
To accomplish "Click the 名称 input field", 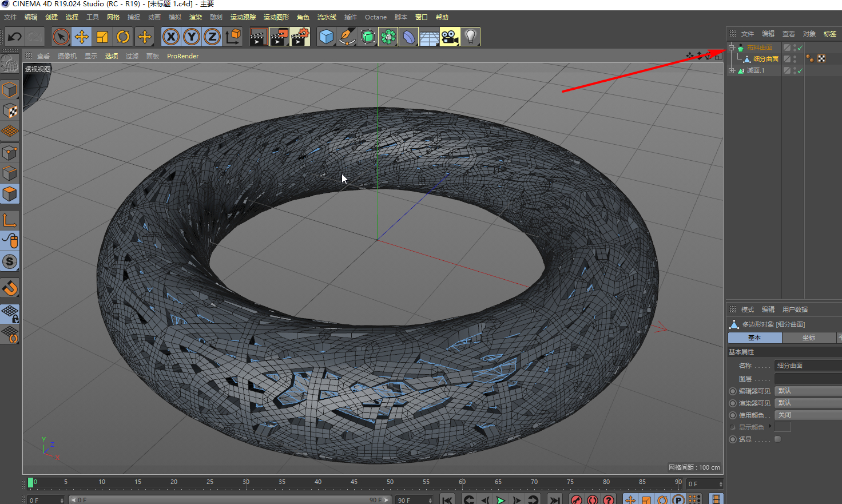I will point(808,366).
